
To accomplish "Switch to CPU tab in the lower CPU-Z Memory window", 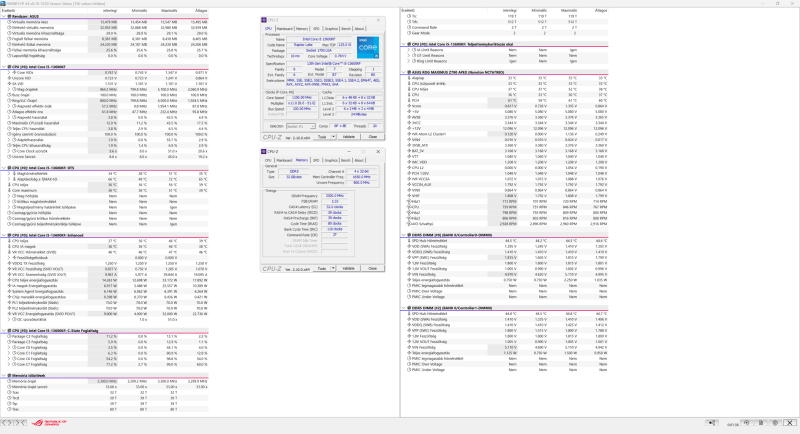I will click(x=268, y=160).
